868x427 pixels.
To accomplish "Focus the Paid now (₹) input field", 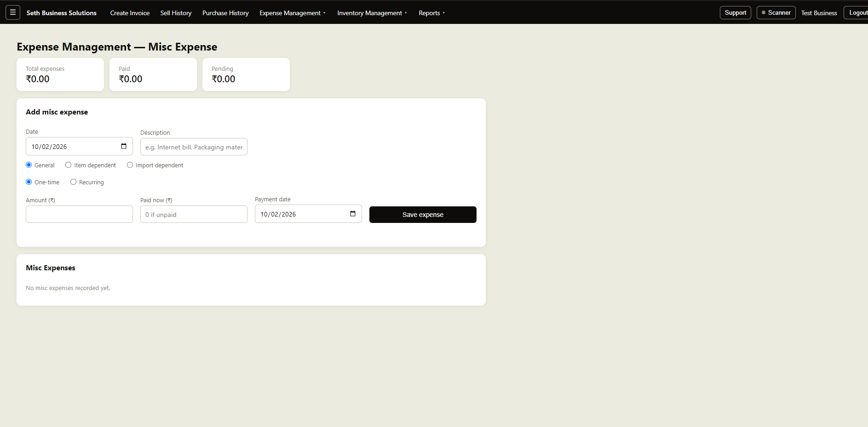I will coord(194,214).
